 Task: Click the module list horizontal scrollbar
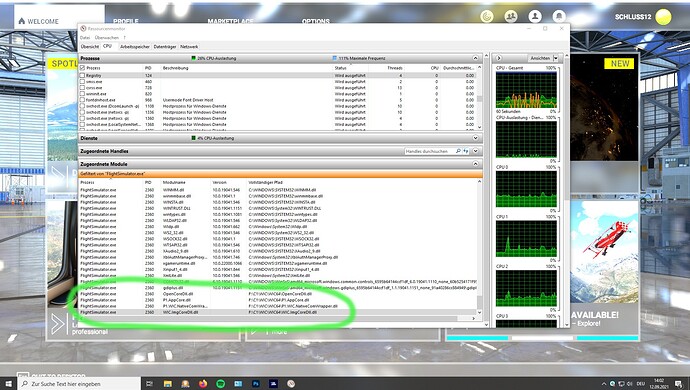coord(277,318)
